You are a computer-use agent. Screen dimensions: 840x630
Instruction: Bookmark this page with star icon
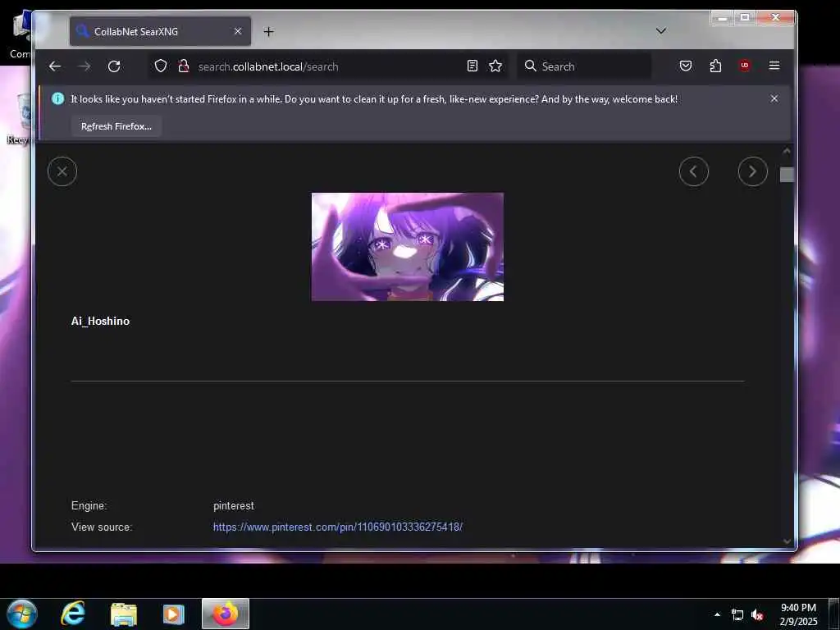(x=495, y=66)
